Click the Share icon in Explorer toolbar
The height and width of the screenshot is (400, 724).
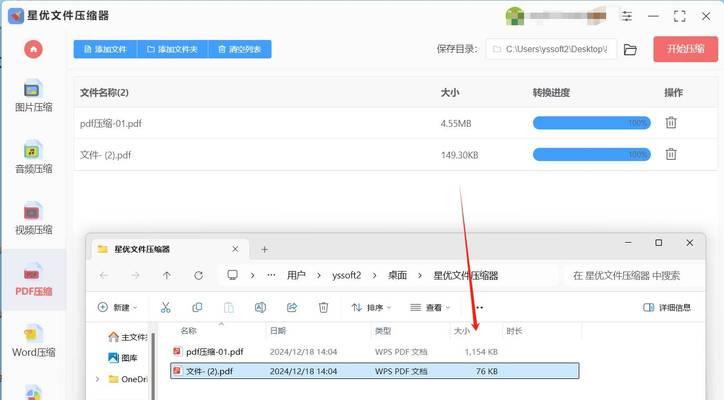tap(292, 307)
